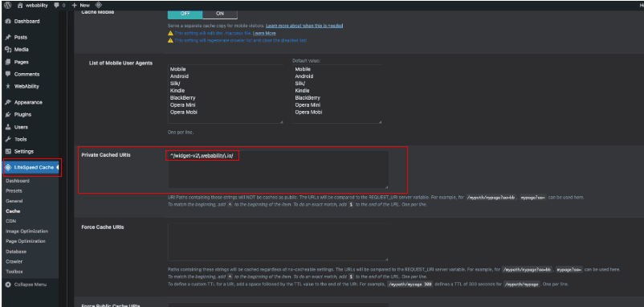Open Settings sliders icon
Image resolution: width=644 pixels, height=307 pixels.
(x=8, y=151)
